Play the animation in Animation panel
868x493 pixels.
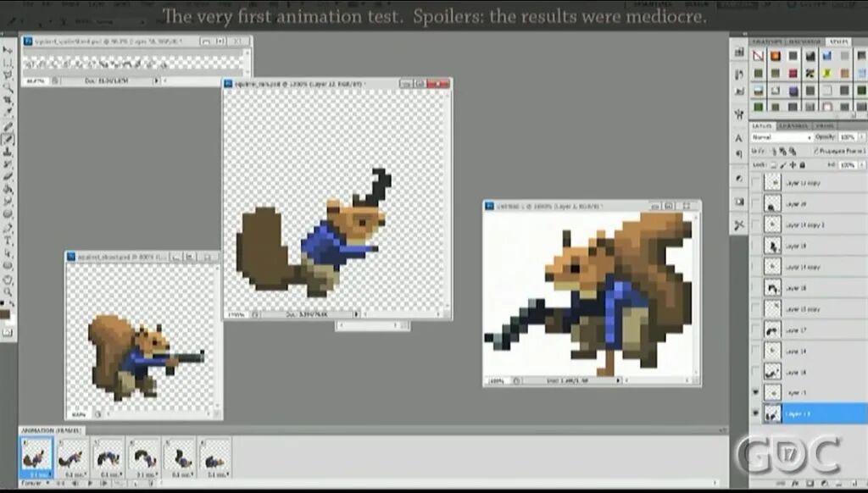pyautogui.click(x=90, y=484)
